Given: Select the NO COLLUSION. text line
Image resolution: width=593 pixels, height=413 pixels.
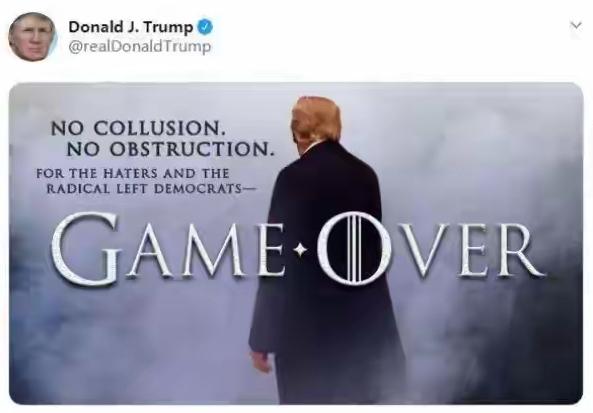Looking at the screenshot, I should pos(138,128).
